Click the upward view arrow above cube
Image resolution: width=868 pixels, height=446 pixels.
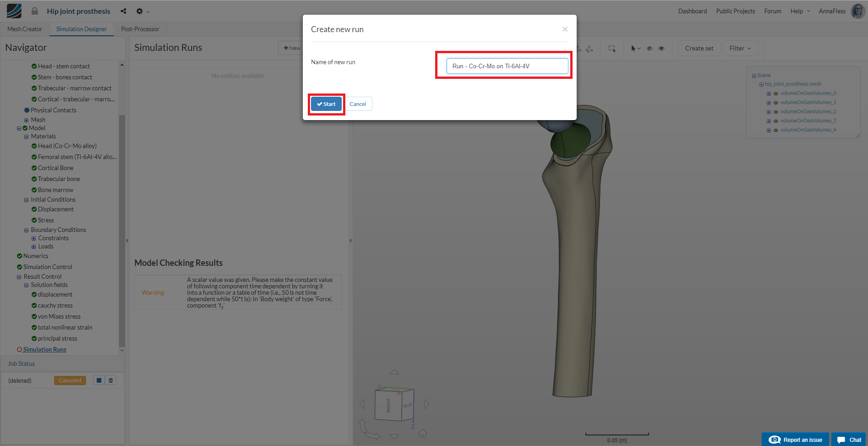pyautogui.click(x=394, y=372)
